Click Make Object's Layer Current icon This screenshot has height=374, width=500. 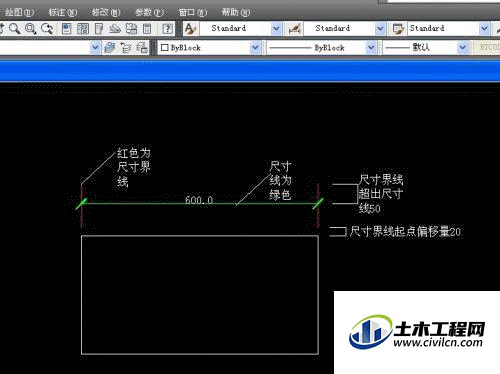(x=109, y=48)
